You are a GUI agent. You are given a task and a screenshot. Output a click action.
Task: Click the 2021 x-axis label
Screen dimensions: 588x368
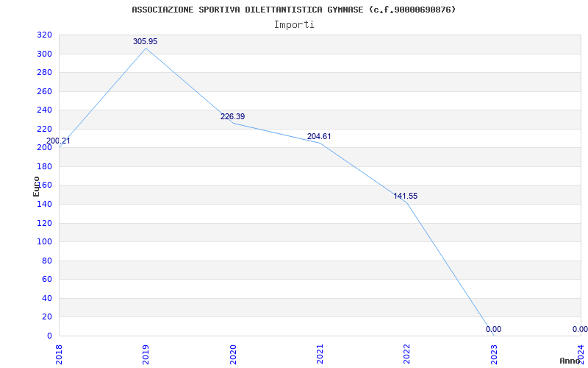click(x=320, y=355)
